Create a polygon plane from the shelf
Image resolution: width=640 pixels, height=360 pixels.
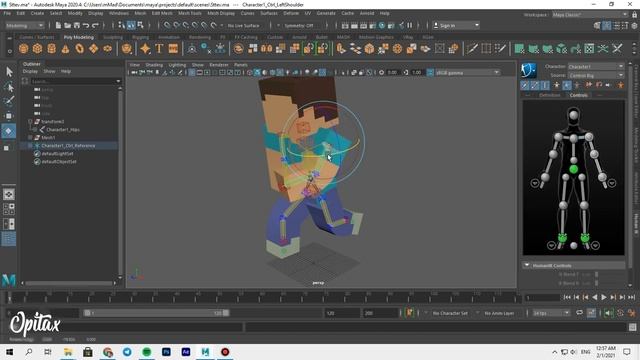(x=93, y=49)
